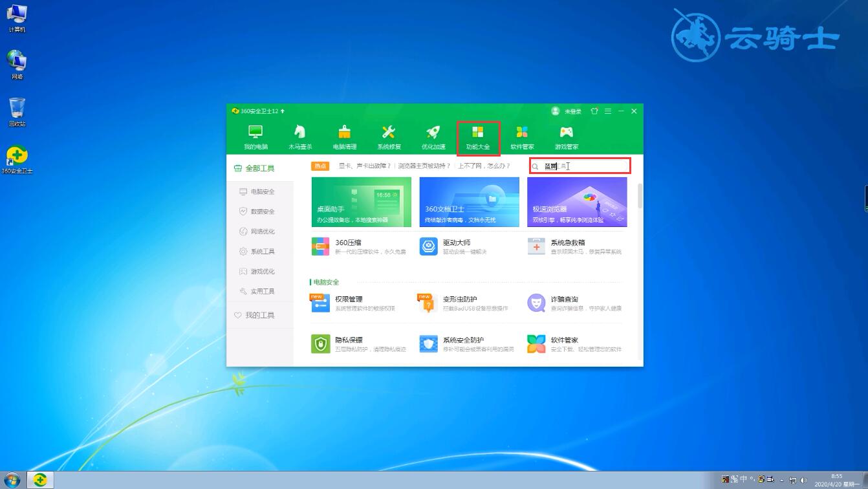Open 诈骗查询 tool
Screen dimensions: 868x489
574,303
